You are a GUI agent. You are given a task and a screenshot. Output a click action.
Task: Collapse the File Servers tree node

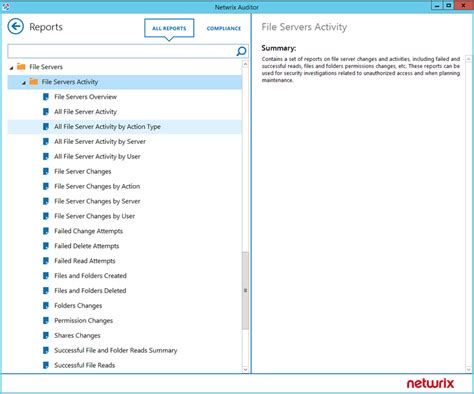tap(11, 68)
